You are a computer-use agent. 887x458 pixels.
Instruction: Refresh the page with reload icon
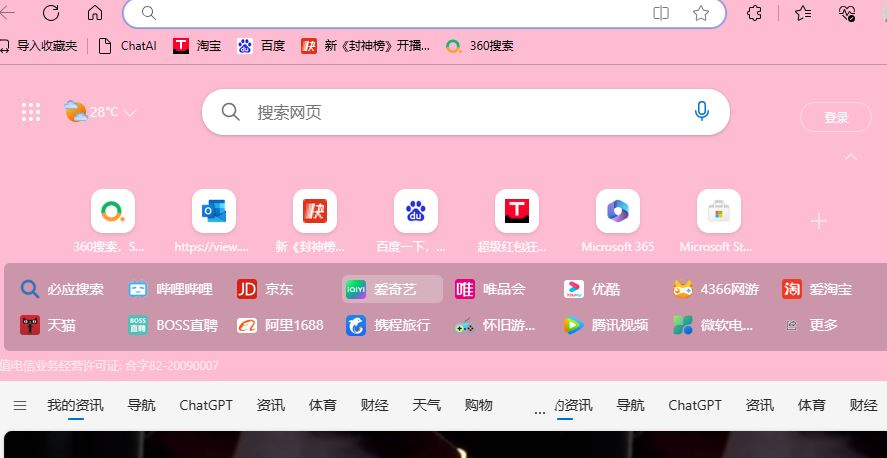(51, 12)
